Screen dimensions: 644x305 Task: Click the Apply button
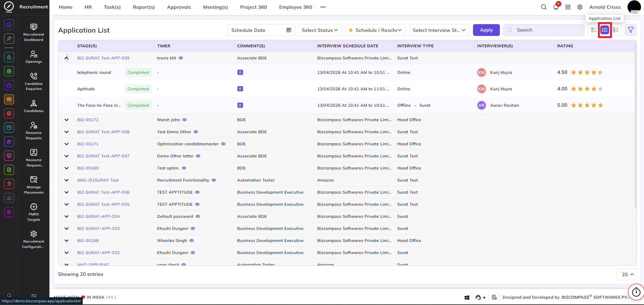486,30
